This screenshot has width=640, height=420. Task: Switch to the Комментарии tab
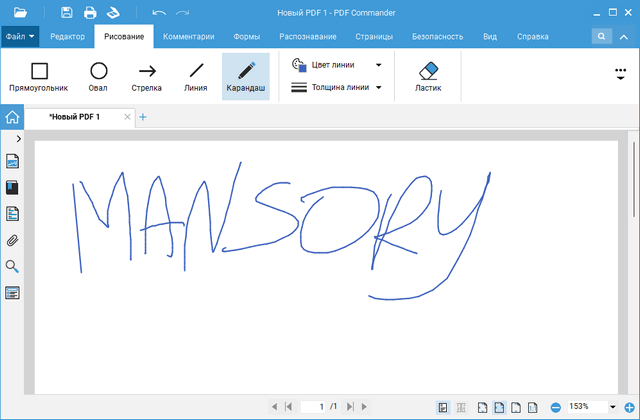188,36
